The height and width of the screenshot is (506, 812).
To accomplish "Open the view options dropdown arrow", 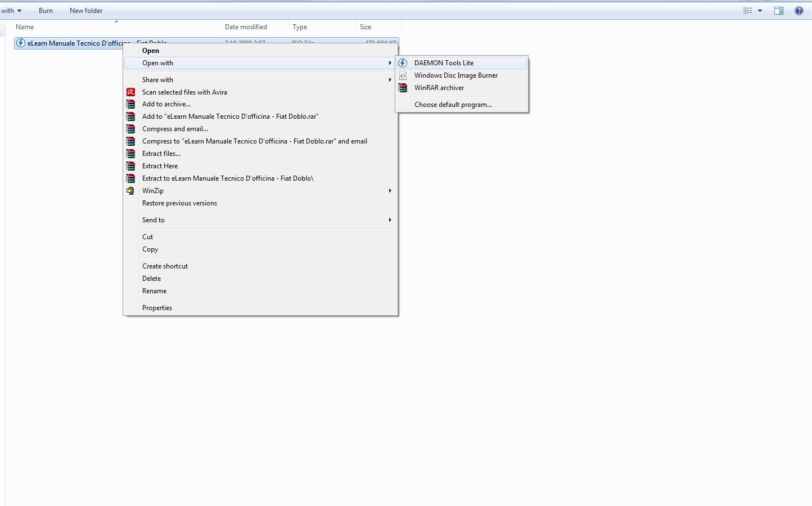I will (760, 11).
